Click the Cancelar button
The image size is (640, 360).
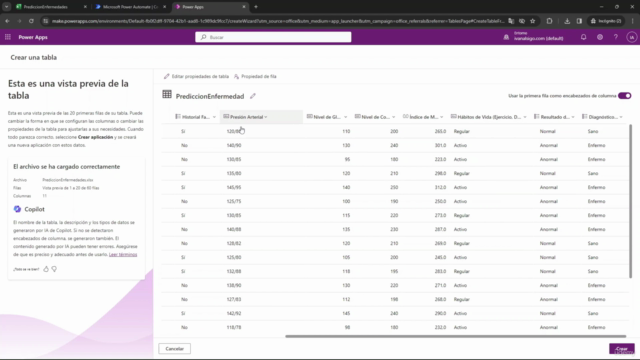pos(175,349)
